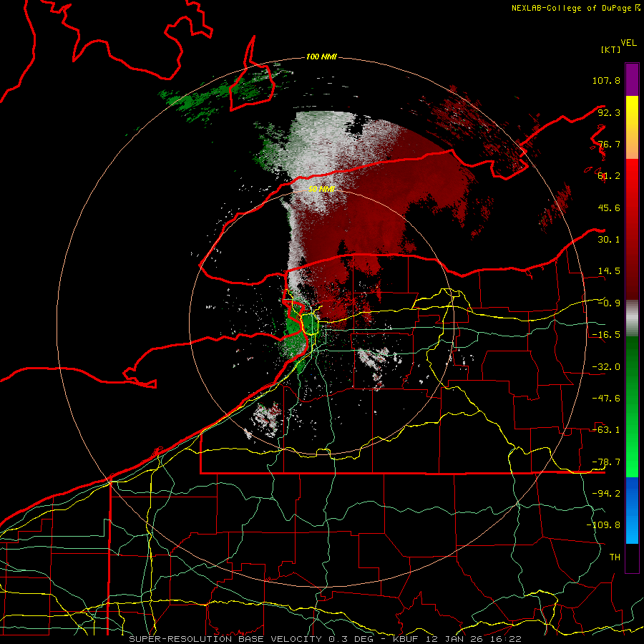Click the 45.6 value on velocity scale

pyautogui.click(x=609, y=208)
